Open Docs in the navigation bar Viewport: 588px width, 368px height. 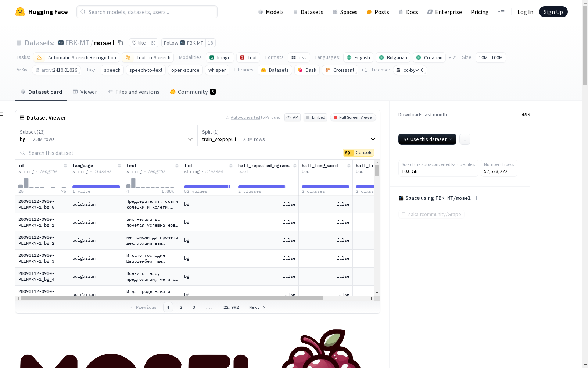[408, 12]
